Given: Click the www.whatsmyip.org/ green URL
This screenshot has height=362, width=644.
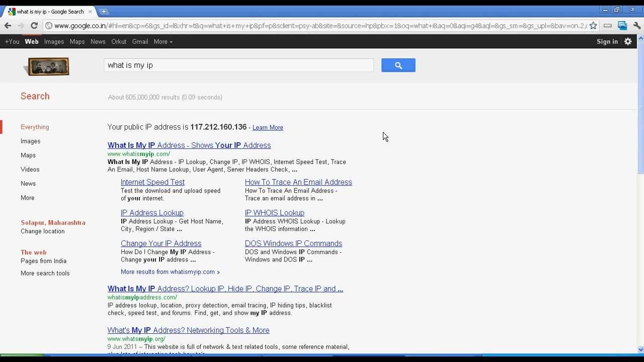Looking at the screenshot, I should point(136,339).
